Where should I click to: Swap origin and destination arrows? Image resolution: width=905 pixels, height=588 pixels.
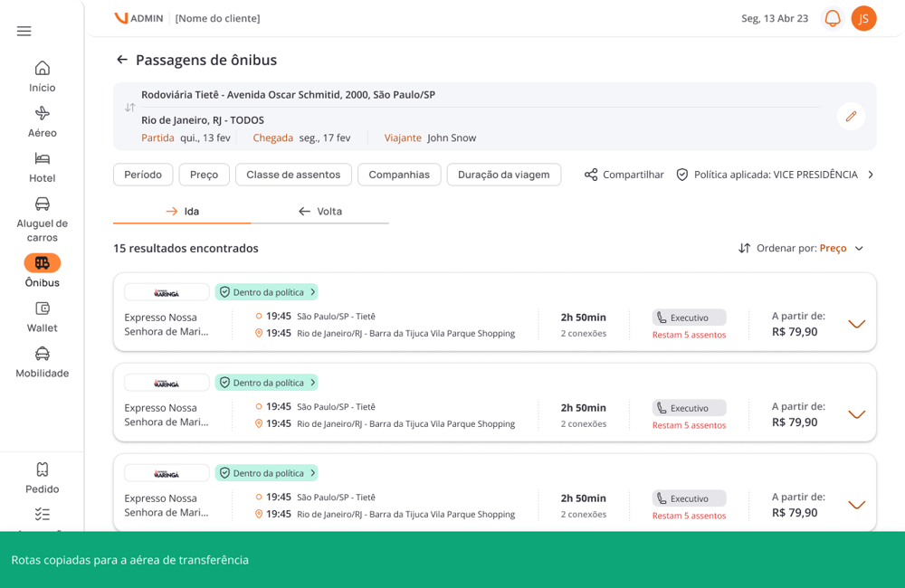pyautogui.click(x=129, y=108)
